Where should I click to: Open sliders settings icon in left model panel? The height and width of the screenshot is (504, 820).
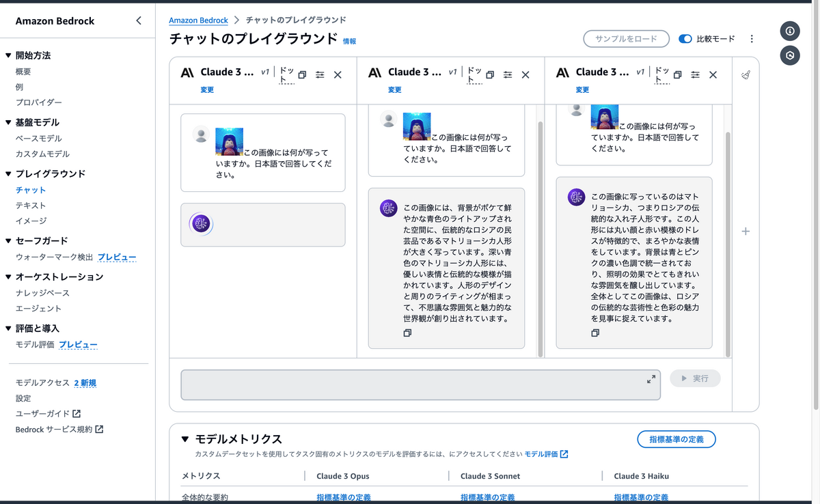320,75
